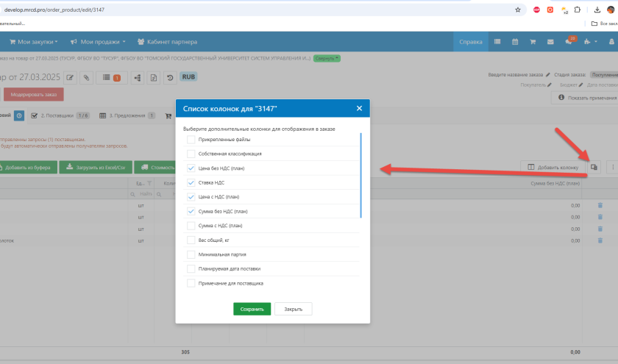Open the Все закладки bookmarks folder
This screenshot has height=364, width=618.
[x=605, y=24]
